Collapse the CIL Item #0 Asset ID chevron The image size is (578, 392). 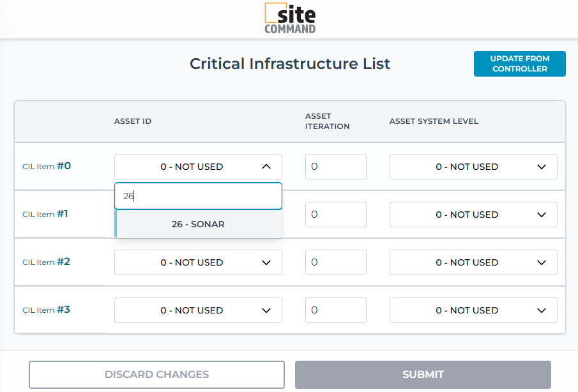tap(267, 167)
